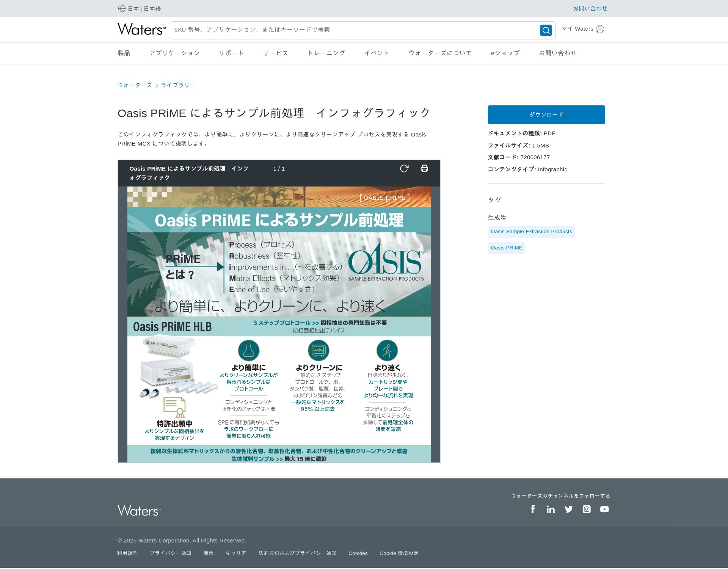The image size is (728, 569).
Task: Click the page indicator 1 / 1
Action: pyautogui.click(x=279, y=169)
